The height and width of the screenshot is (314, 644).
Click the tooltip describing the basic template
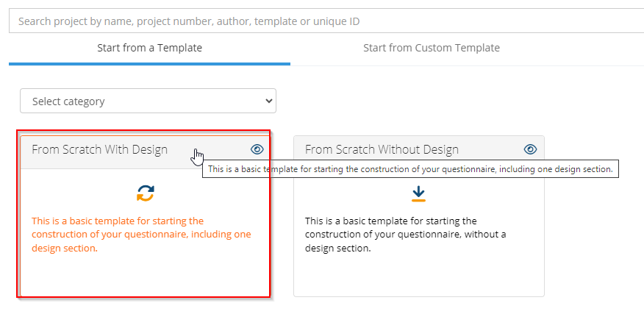[x=409, y=170]
